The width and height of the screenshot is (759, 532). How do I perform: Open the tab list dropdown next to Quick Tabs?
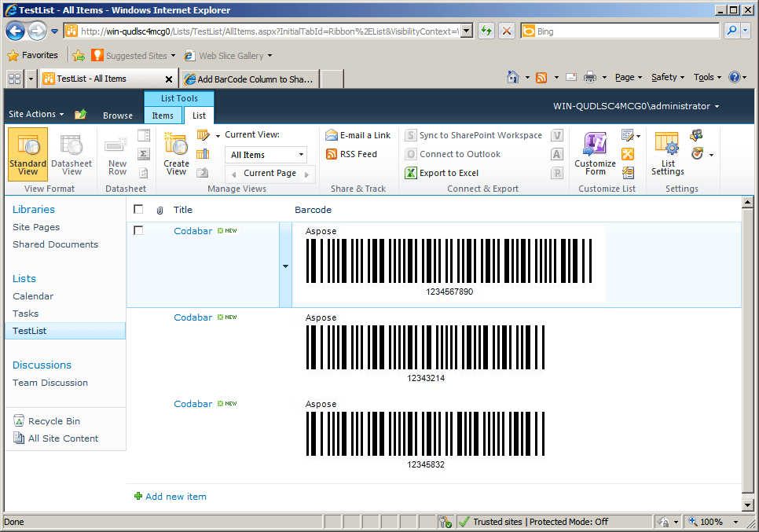[x=31, y=79]
